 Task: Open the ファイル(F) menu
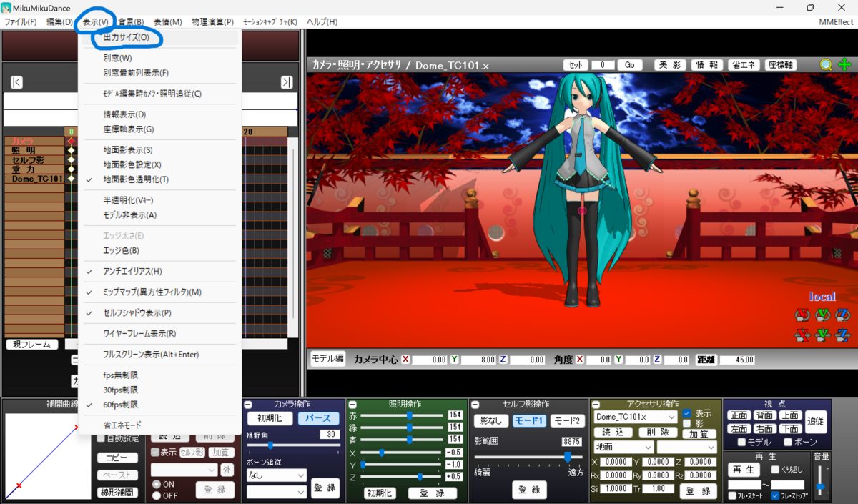(21, 22)
